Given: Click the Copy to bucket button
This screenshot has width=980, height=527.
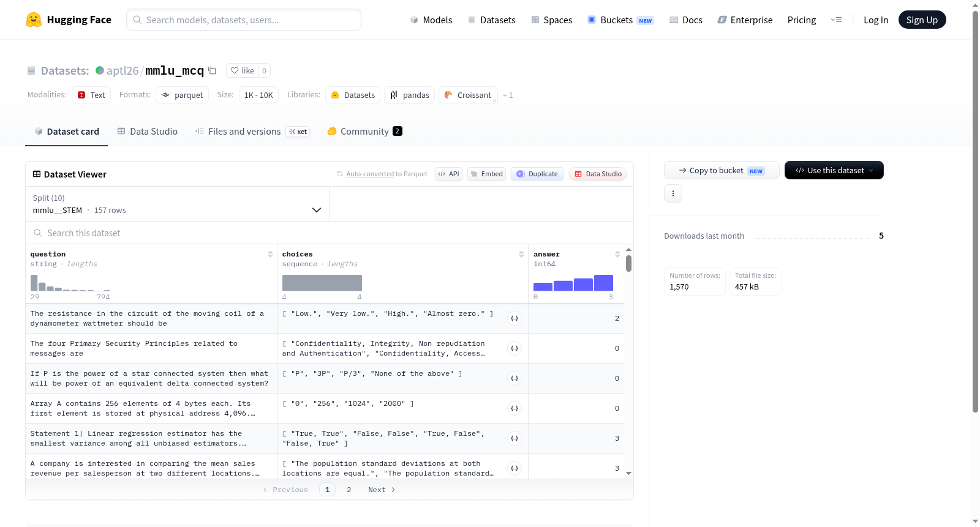Looking at the screenshot, I should 722,170.
